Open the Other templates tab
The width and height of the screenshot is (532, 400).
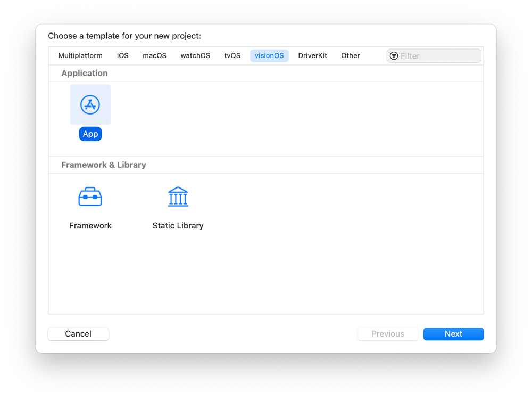pos(351,56)
